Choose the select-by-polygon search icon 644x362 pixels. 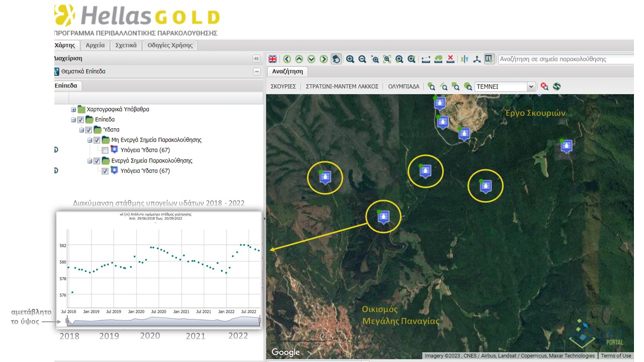(431, 86)
